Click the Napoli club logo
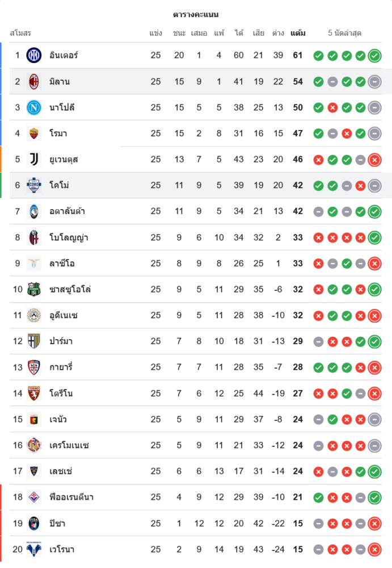 click(34, 107)
